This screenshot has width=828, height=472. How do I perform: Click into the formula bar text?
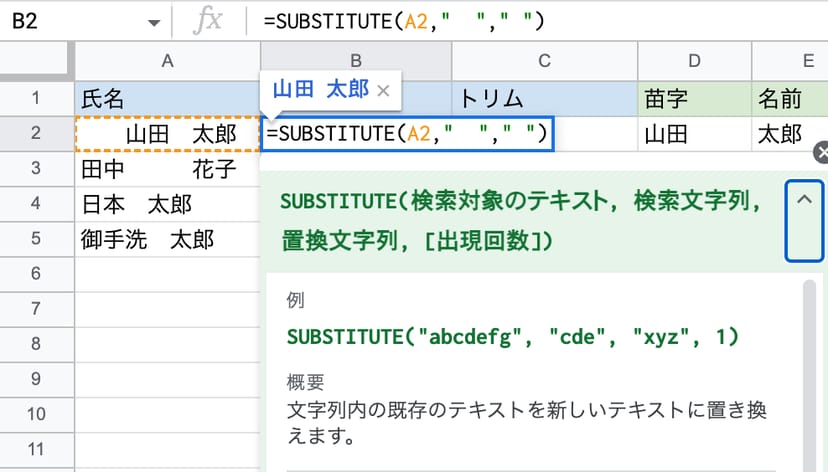tap(500, 21)
